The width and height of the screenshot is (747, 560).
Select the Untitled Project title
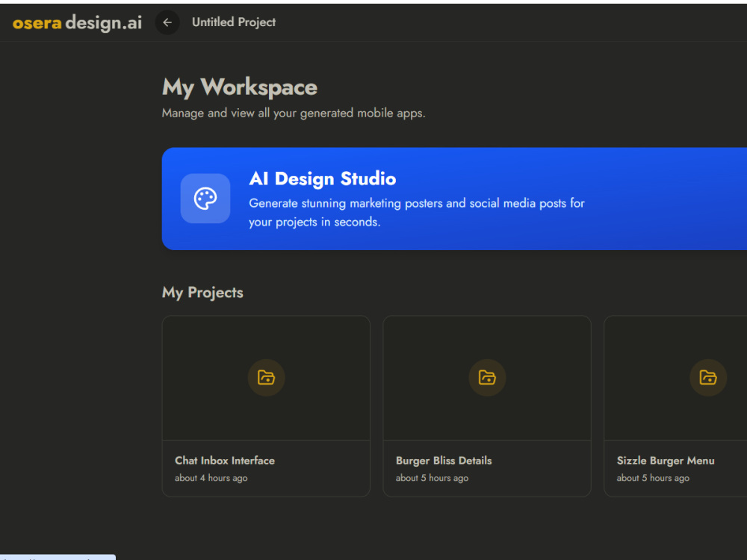pos(233,22)
